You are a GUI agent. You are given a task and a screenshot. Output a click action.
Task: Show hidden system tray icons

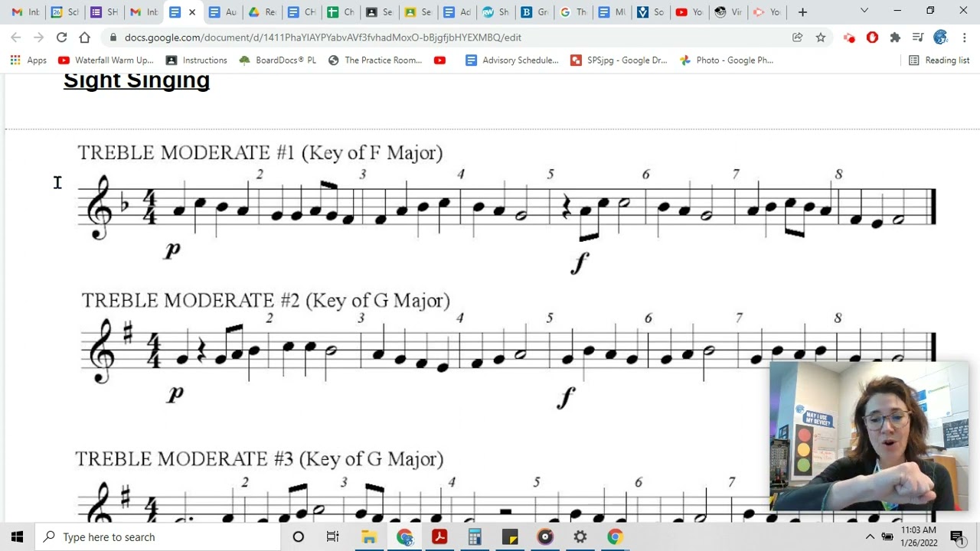[870, 536]
